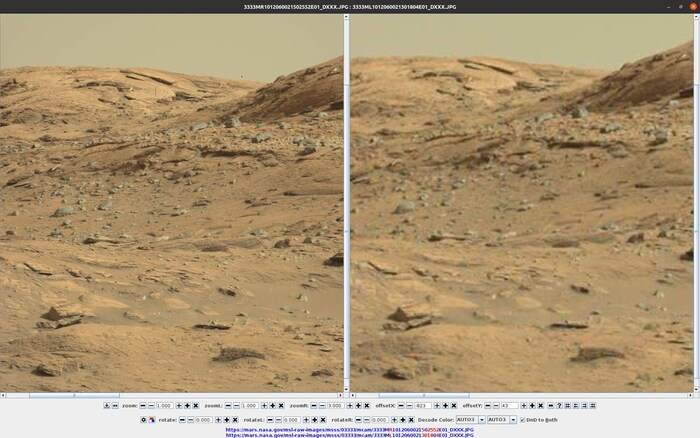This screenshot has width=700, height=438.
Task: Click thin plus button of offsetY control
Action: point(524,406)
